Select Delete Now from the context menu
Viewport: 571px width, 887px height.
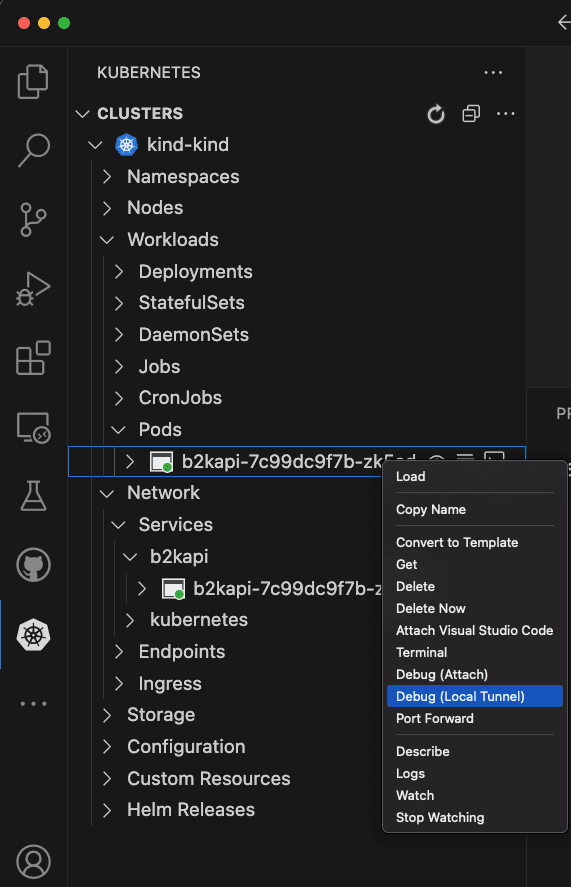pyautogui.click(x=475, y=609)
